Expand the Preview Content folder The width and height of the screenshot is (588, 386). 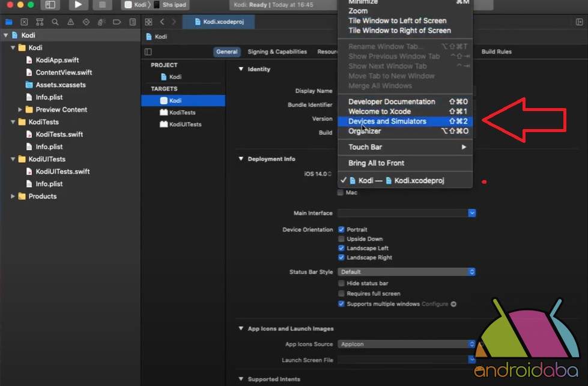tap(20, 110)
